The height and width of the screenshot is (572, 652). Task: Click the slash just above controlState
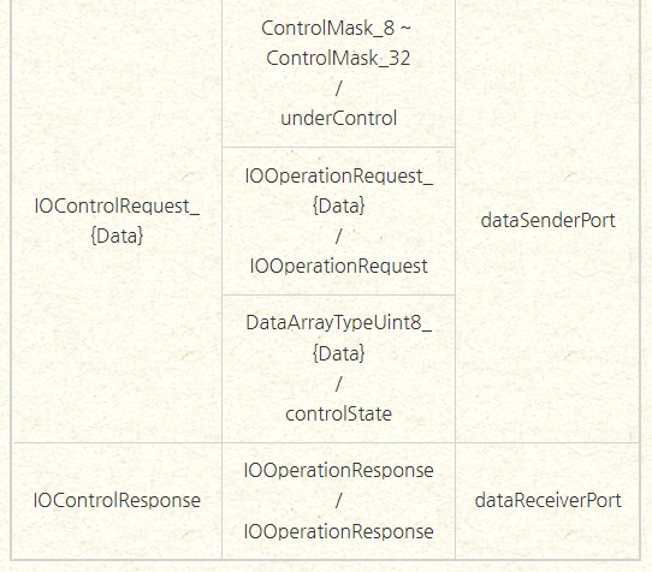click(338, 384)
